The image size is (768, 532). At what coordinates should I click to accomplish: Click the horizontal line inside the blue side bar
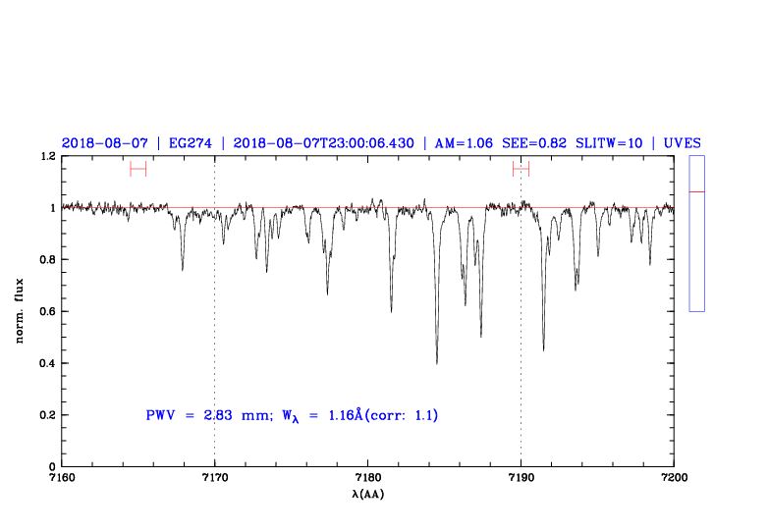(696, 191)
